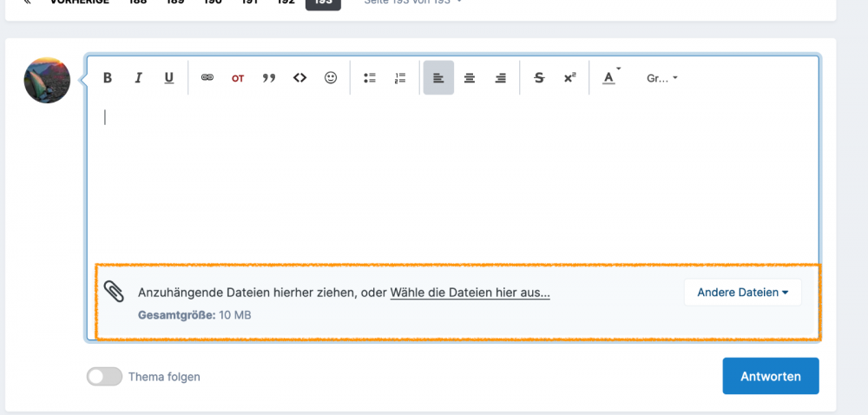Expand the font size Gr… dropdown

(661, 78)
